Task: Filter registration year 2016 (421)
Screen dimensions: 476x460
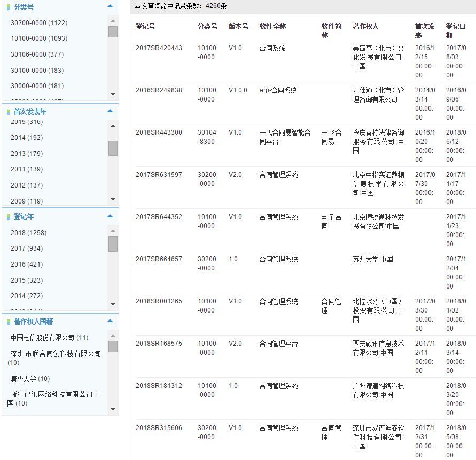Action: click(27, 264)
